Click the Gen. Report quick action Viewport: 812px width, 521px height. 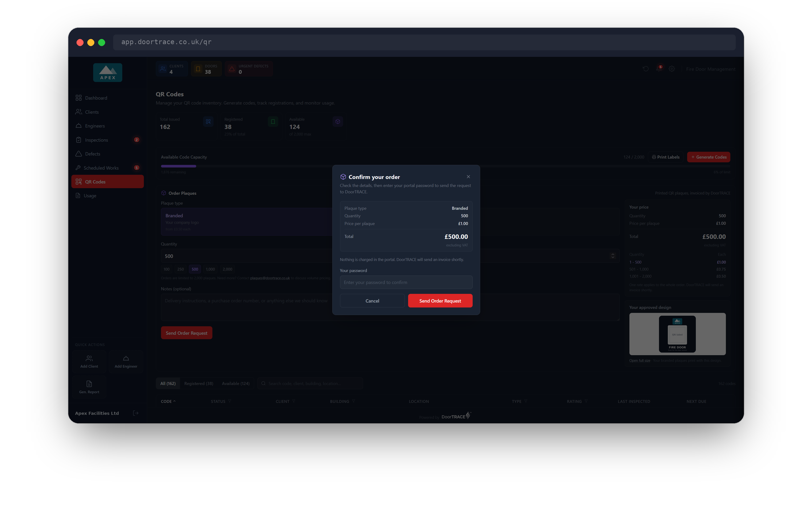pyautogui.click(x=89, y=387)
